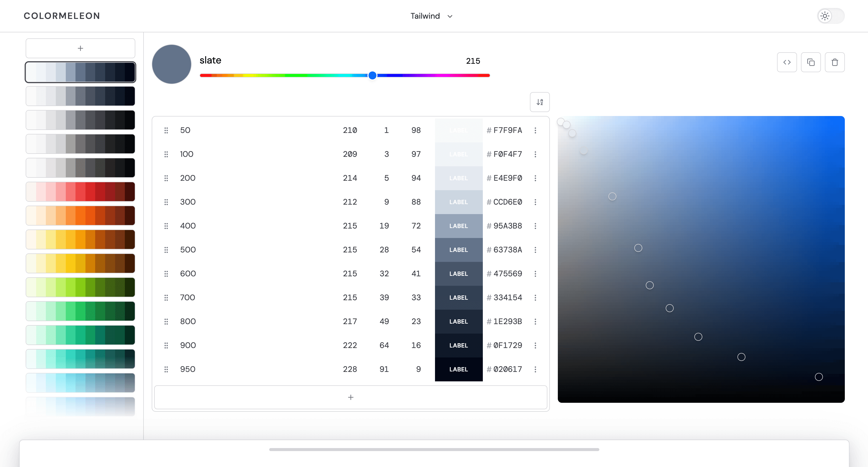This screenshot has width=868, height=467.
Task: Select the red palette strip in sidebar
Action: click(x=80, y=192)
